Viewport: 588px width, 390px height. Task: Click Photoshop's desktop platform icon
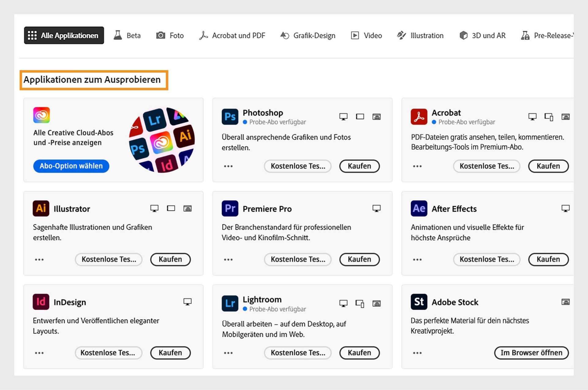[x=343, y=117]
